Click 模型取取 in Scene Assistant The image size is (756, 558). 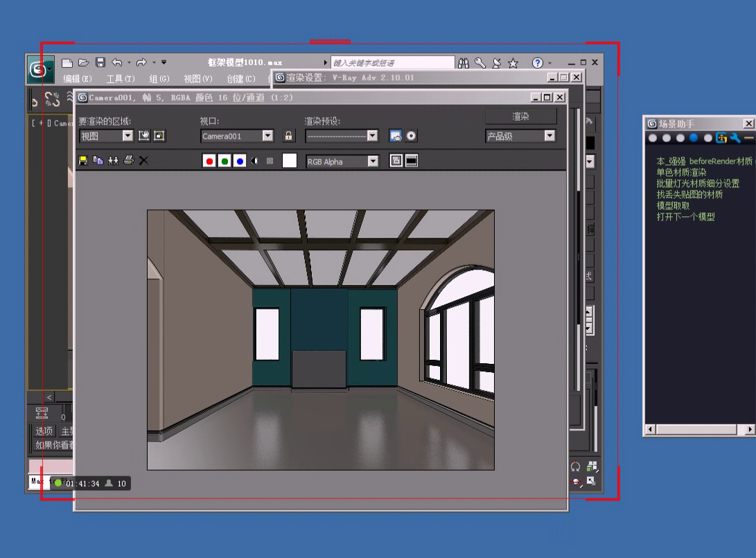point(673,205)
